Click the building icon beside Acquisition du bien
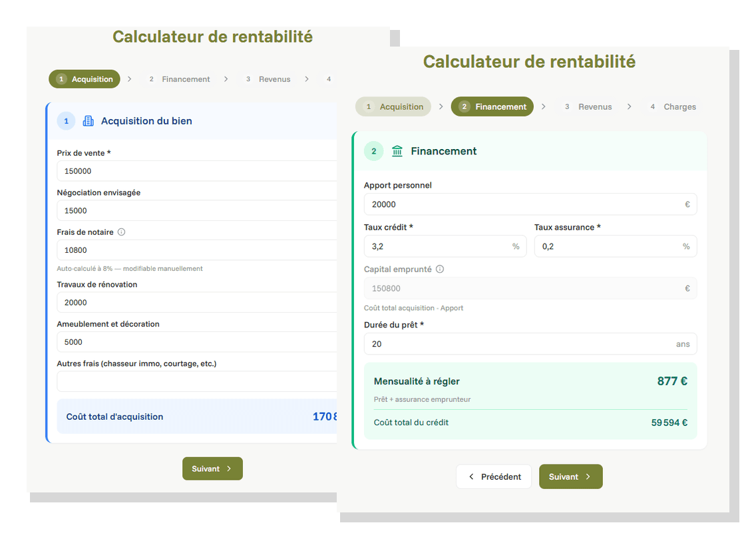Screen dimensions: 756x539 point(87,121)
